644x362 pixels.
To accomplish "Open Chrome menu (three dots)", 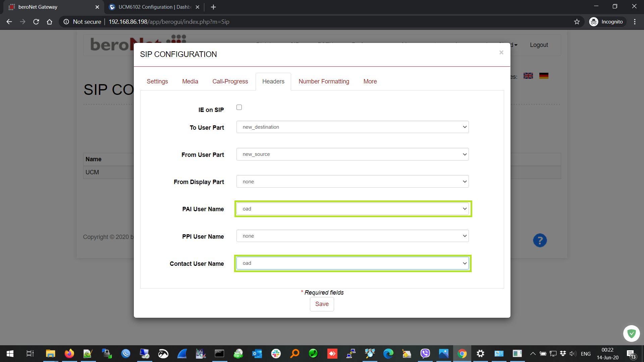I will (635, 22).
